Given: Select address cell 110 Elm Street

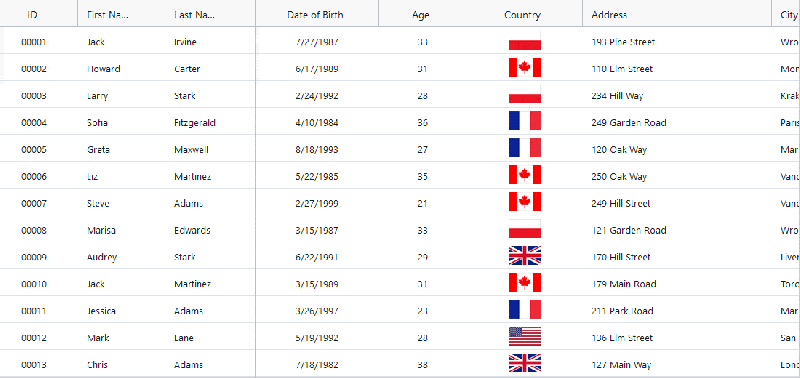Looking at the screenshot, I should [622, 69].
